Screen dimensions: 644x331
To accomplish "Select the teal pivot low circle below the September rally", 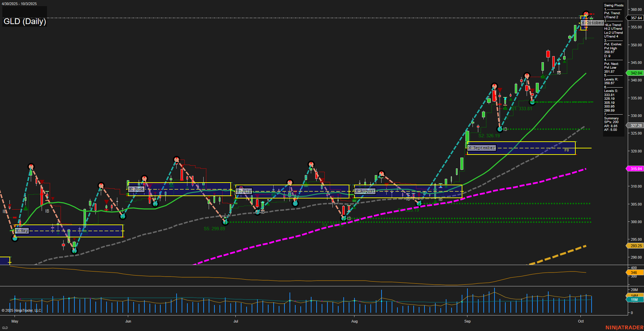I will point(500,129).
